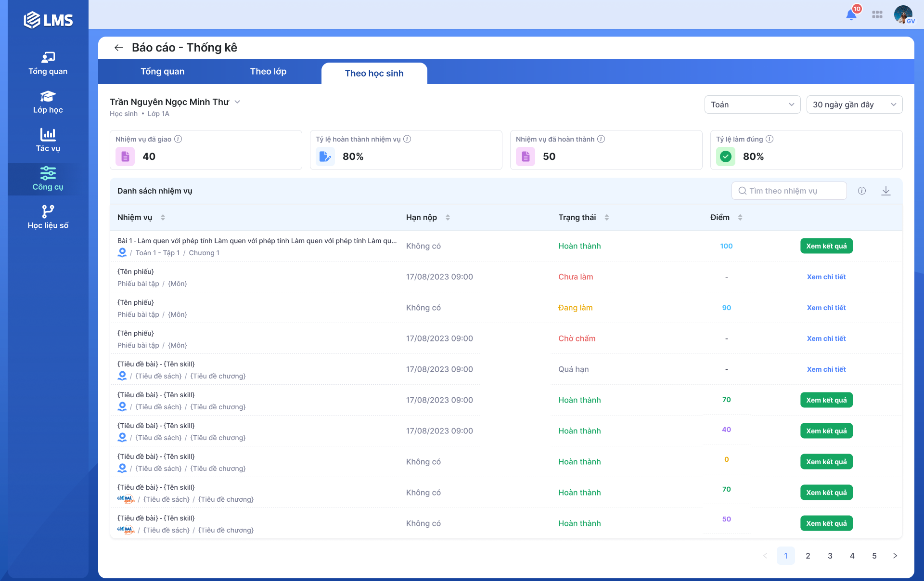Screen dimensions: 924x586
Task: Sort table by Điểm column
Action: click(740, 218)
